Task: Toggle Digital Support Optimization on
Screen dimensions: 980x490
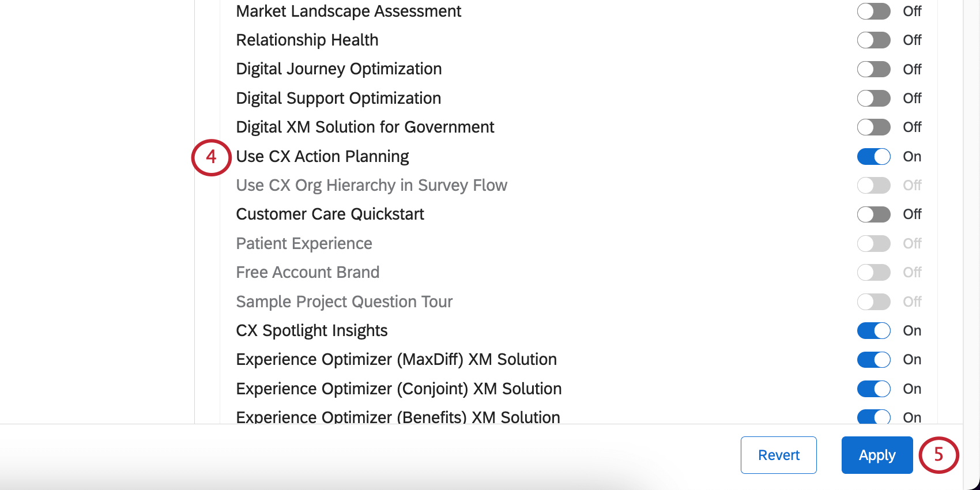Action: (x=873, y=98)
